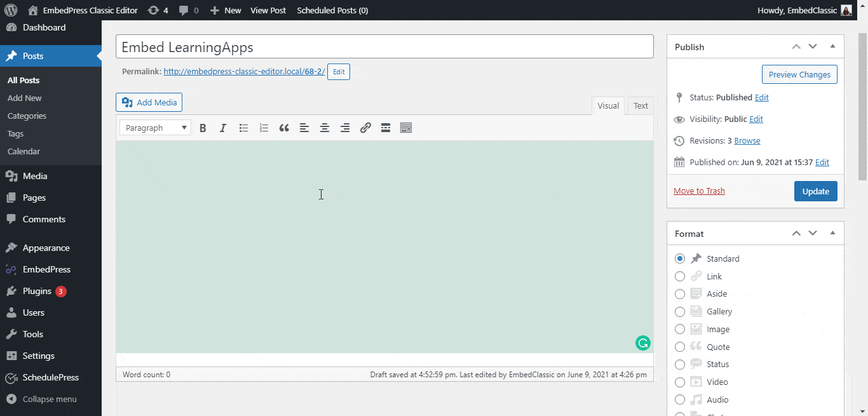Open the Plugins menu
The height and width of the screenshot is (416, 868).
pyautogui.click(x=51, y=291)
